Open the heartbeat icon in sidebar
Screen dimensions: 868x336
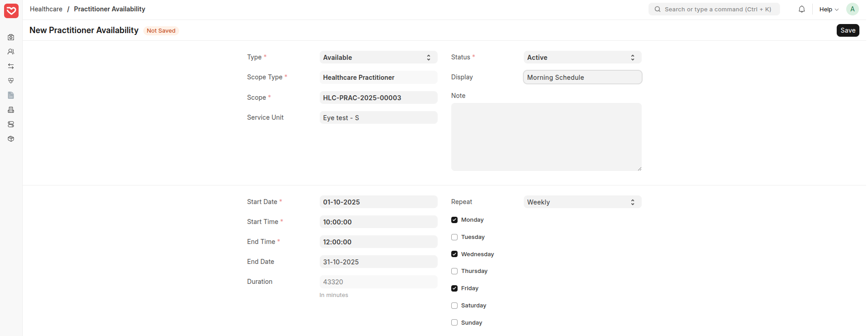(11, 81)
